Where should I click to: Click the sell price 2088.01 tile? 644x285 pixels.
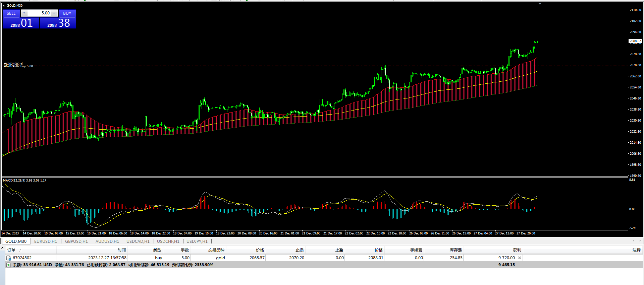click(21, 23)
